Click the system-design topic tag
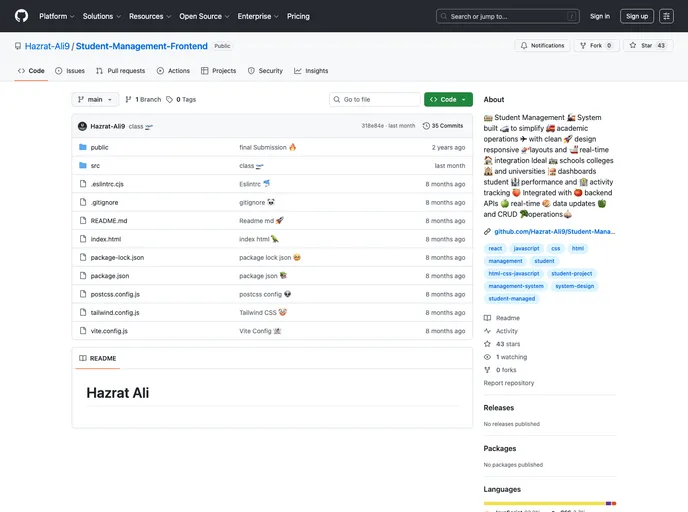 click(574, 286)
